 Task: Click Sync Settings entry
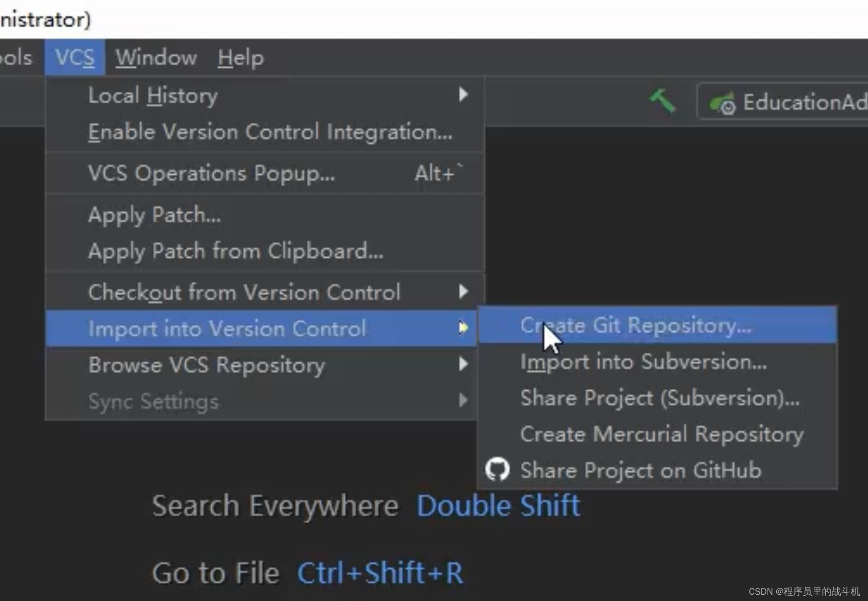pos(262,401)
